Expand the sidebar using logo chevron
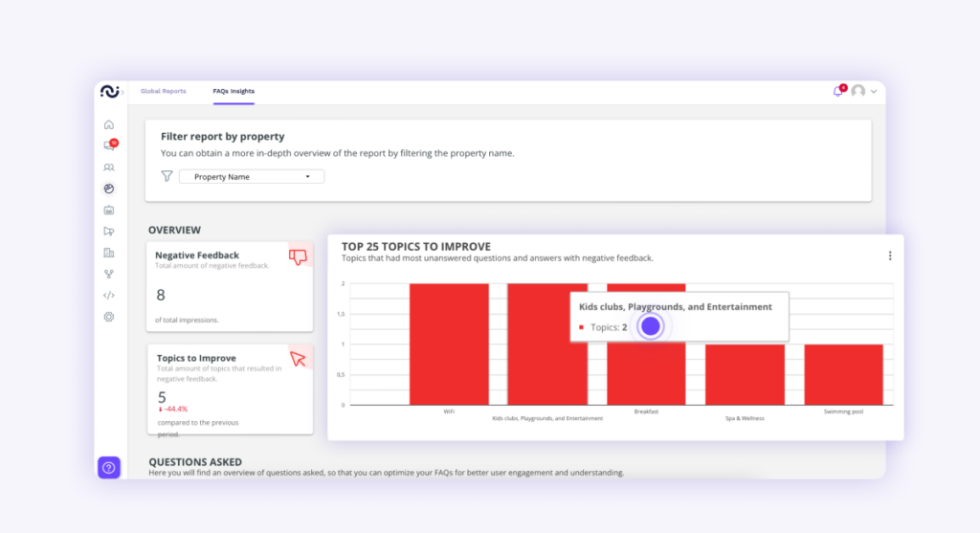 (x=122, y=92)
